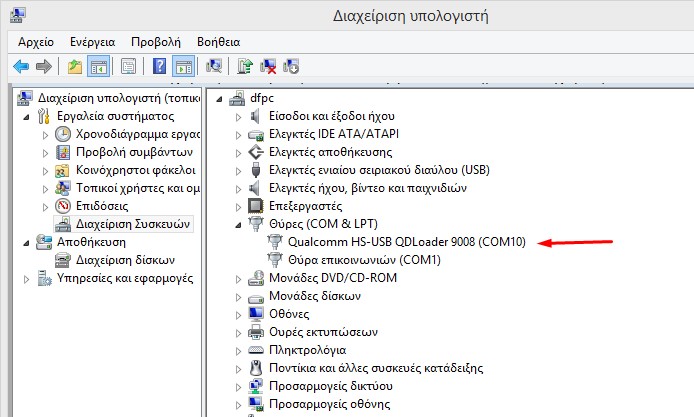Screen dimensions: 694x417
Task: Click the Disable device toolbar icon
Action: 292,66
